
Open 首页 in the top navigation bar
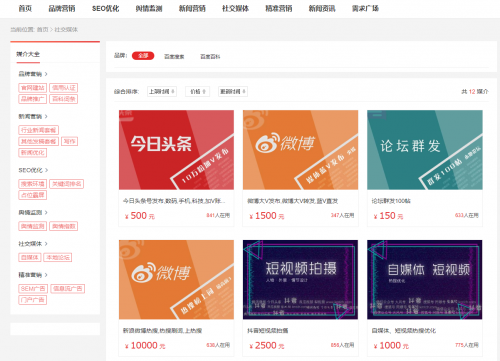[25, 8]
